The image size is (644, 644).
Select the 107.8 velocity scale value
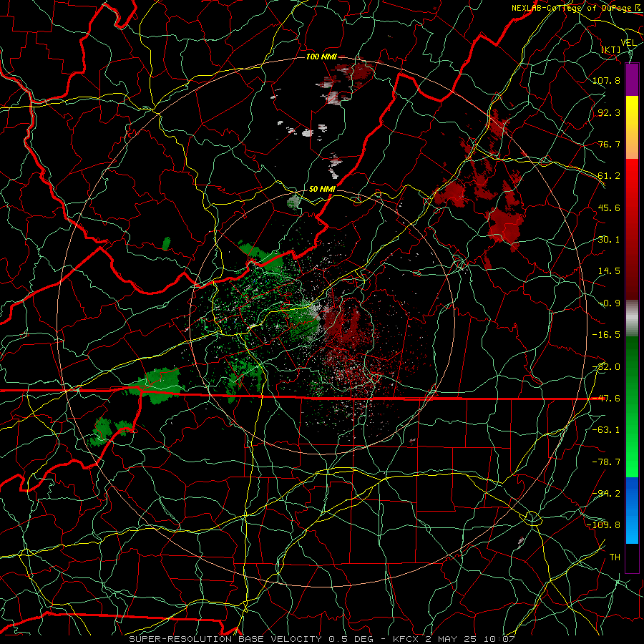[x=606, y=80]
